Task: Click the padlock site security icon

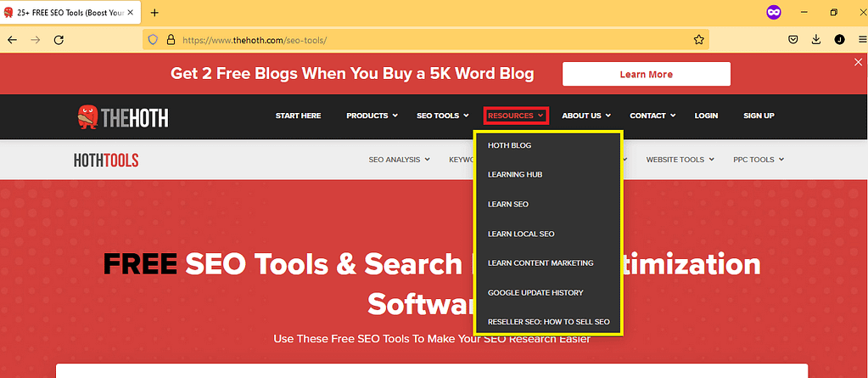Action: point(171,40)
